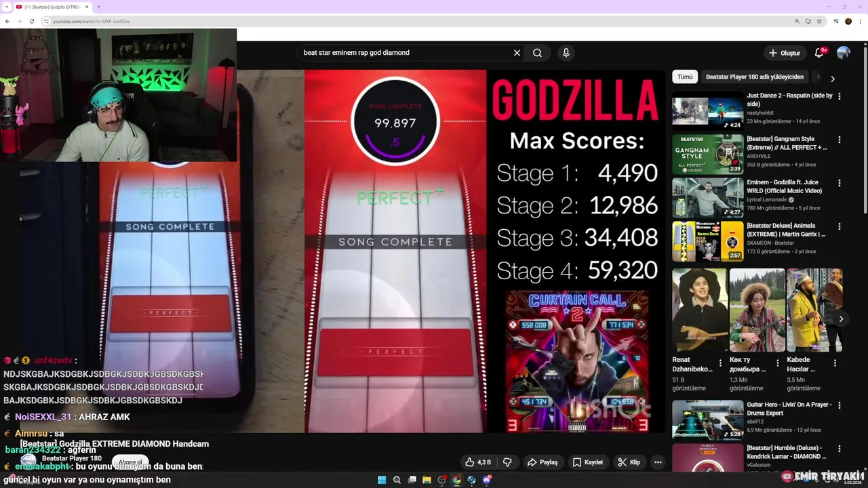Viewport: 868px width, 488px height.
Task: Open options menu for Just Dance 2 Rasputin
Action: [x=840, y=96]
